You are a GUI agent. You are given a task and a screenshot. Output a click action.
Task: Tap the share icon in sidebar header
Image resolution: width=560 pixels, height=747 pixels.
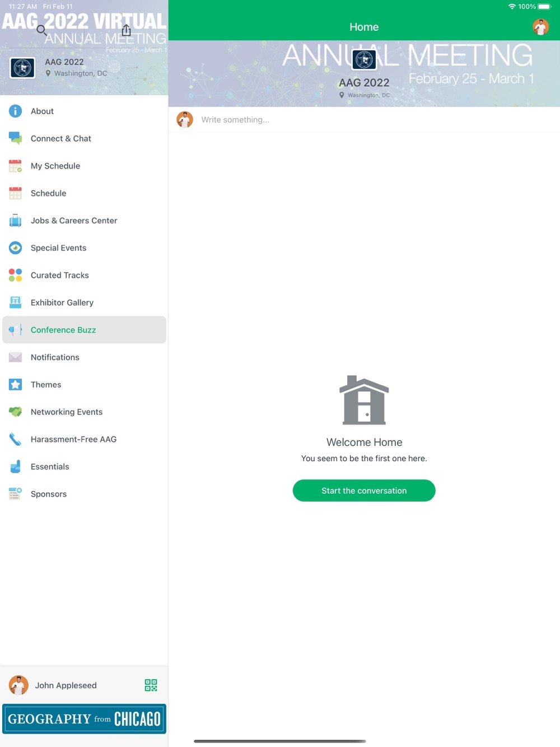point(127,30)
